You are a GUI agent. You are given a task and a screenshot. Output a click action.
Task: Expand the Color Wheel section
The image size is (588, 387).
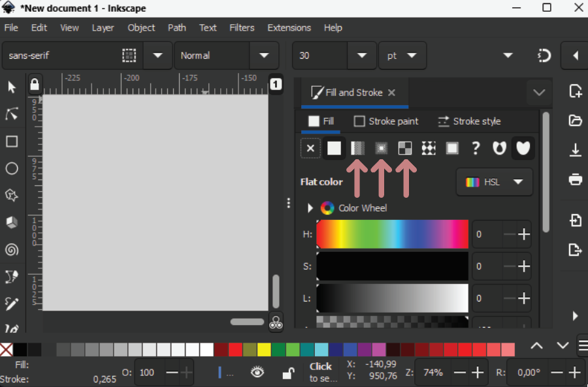[310, 208]
